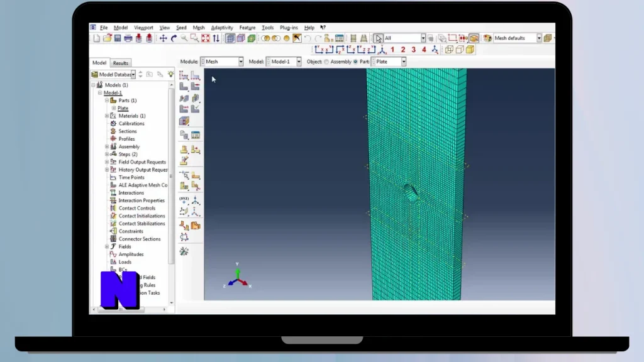The image size is (644, 362).
Task: Toggle the selection arrow tool
Action: click(x=378, y=38)
